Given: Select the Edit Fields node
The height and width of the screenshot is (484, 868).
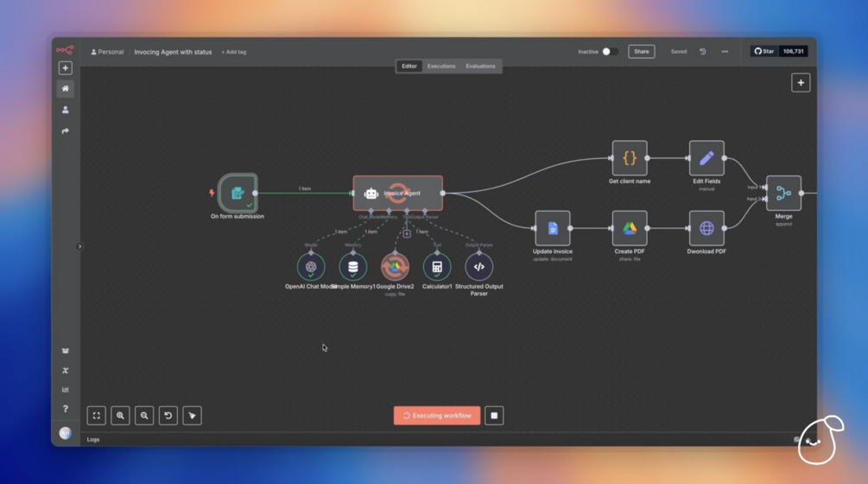Looking at the screenshot, I should pyautogui.click(x=706, y=158).
